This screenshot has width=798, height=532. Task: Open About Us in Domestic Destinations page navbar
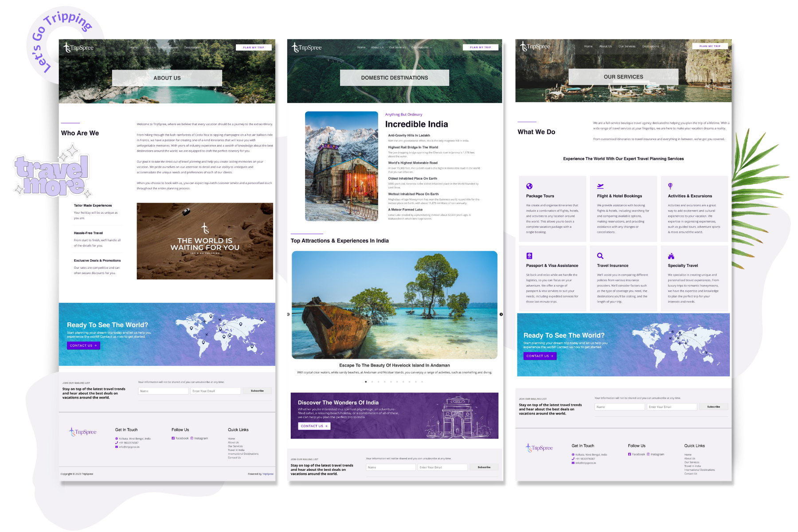pyautogui.click(x=377, y=47)
